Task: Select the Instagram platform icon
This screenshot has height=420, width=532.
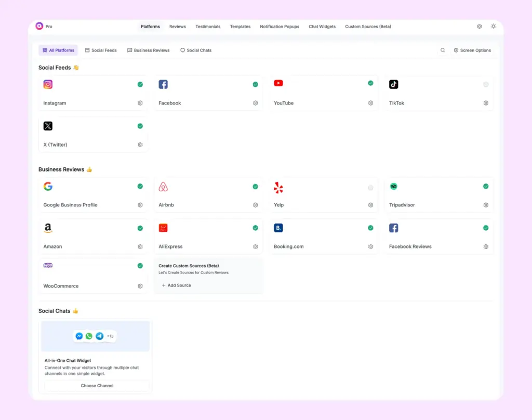Action: click(x=48, y=84)
